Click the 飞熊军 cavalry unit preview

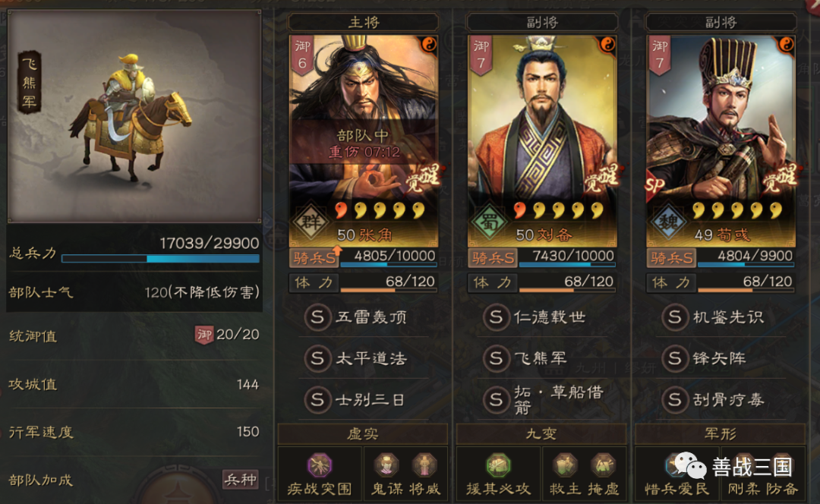(x=134, y=116)
